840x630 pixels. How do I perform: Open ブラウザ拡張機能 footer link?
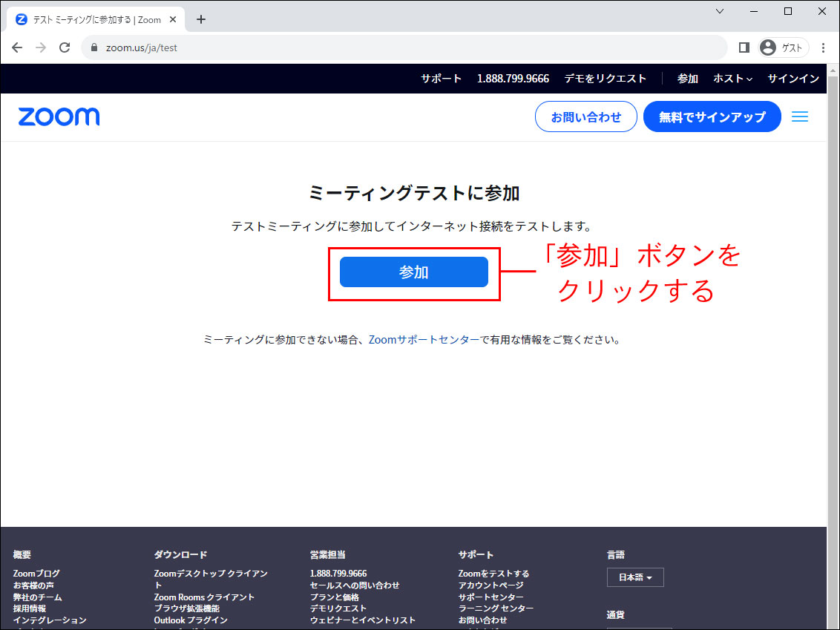pos(187,608)
